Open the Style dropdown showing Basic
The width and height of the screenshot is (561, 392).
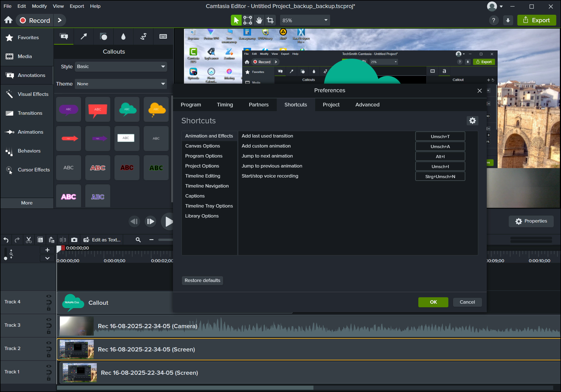click(x=121, y=67)
